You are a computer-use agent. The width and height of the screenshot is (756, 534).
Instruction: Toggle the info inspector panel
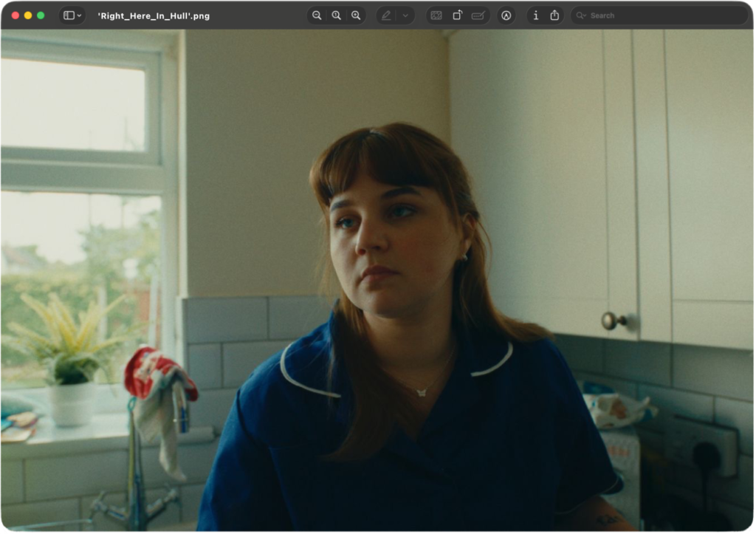click(x=536, y=16)
